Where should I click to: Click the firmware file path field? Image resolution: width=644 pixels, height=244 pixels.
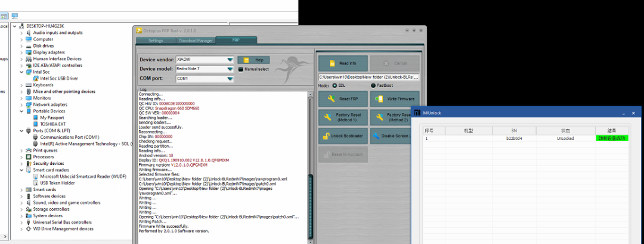(x=369, y=77)
